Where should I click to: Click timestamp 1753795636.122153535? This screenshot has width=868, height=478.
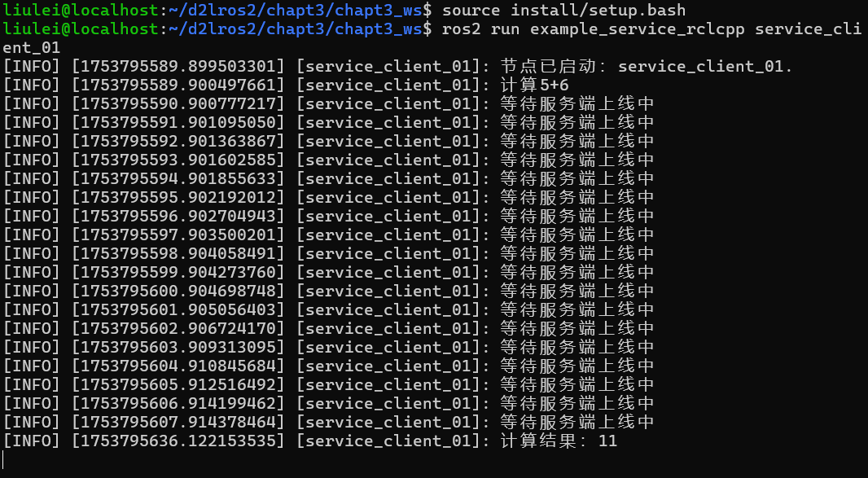pos(178,441)
